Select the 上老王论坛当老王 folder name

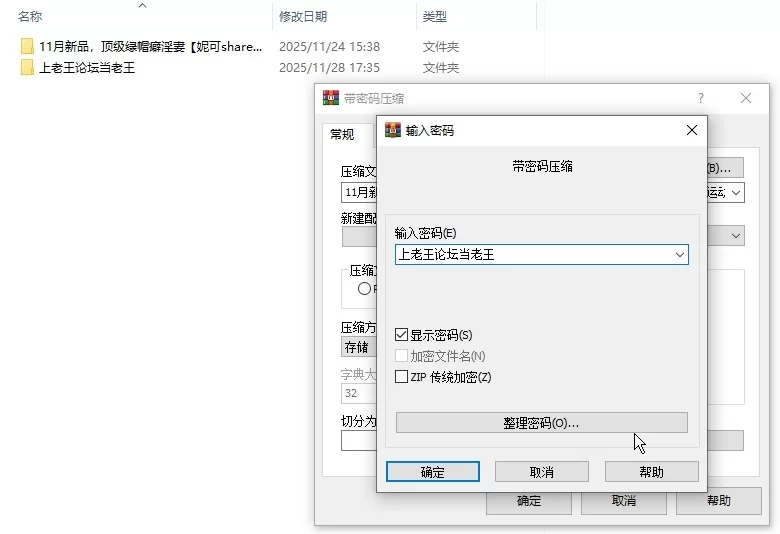pos(87,67)
